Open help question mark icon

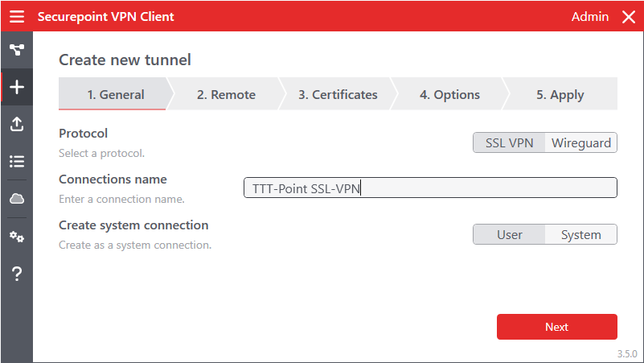coord(16,274)
